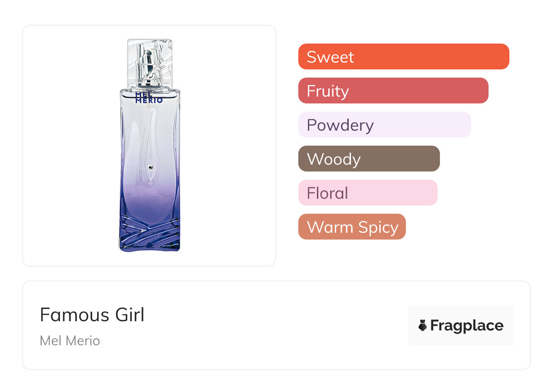This screenshot has width=553, height=392.
Task: Click the gray Mel Merio brand name
Action: [70, 341]
